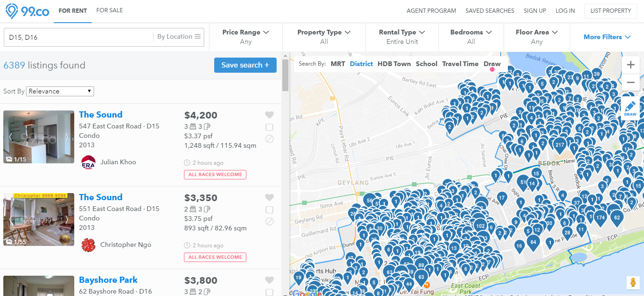Click the 99.co logo
This screenshot has width=644, height=296.
pos(27,10)
